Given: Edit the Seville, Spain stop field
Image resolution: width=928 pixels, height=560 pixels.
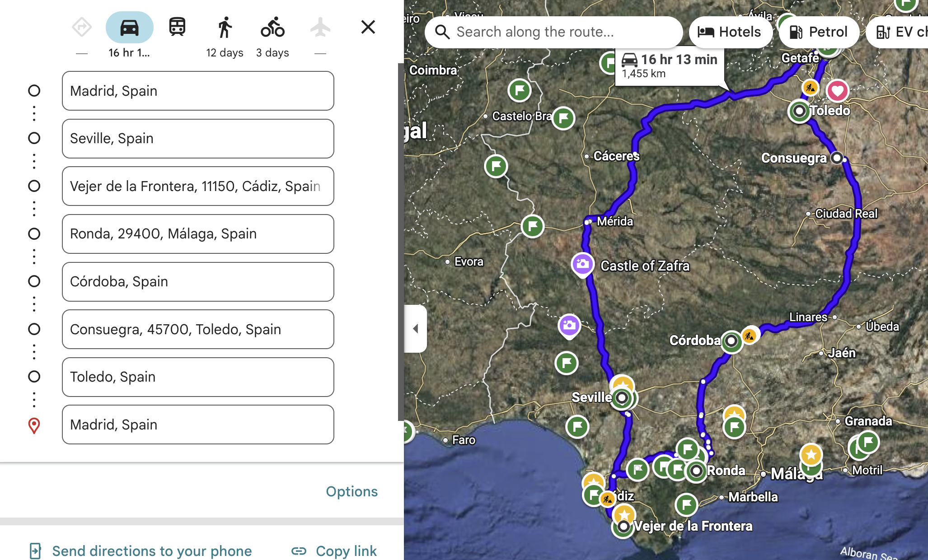Looking at the screenshot, I should pyautogui.click(x=198, y=139).
